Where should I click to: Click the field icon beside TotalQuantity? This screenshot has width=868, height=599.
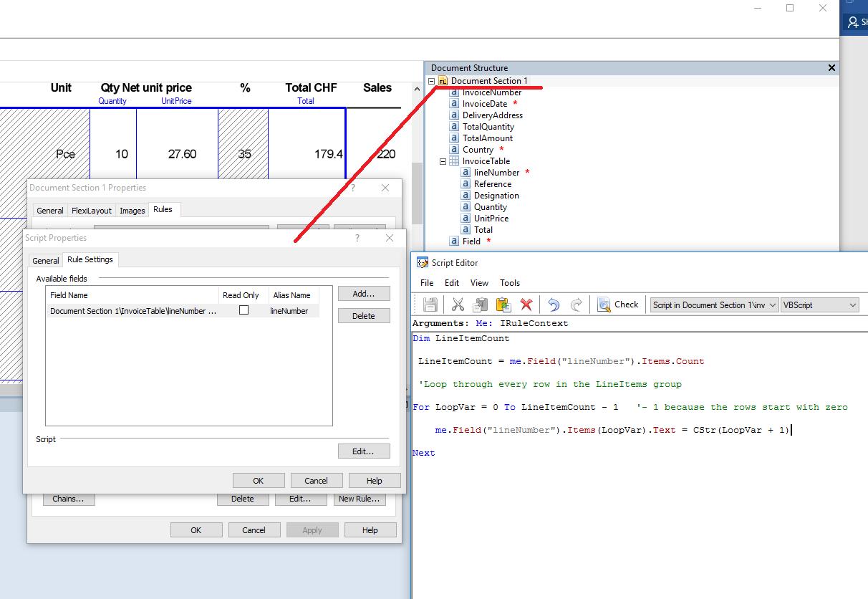point(454,127)
